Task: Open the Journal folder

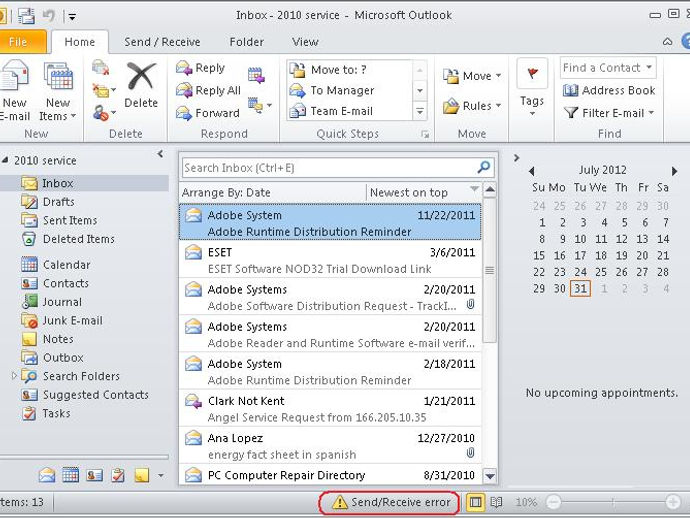Action: [x=62, y=302]
